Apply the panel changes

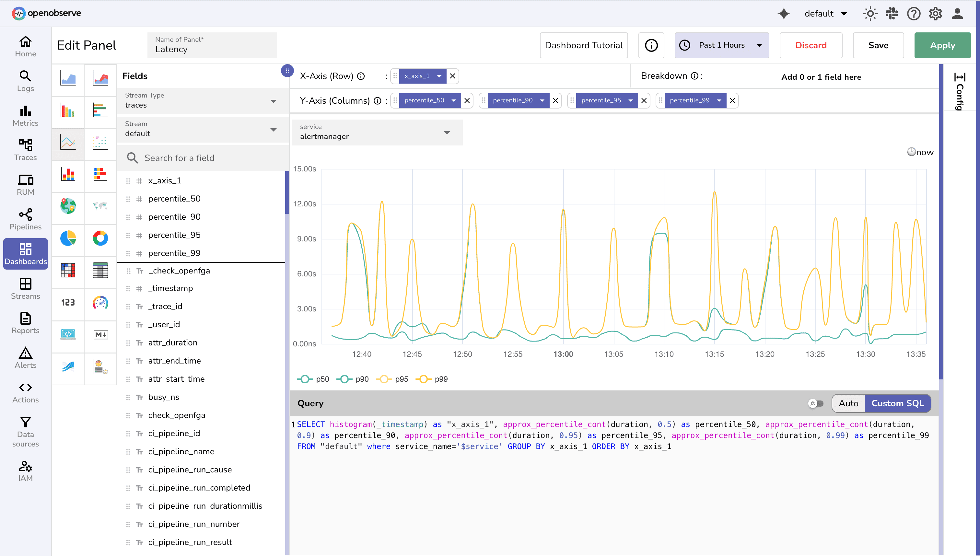(x=942, y=45)
